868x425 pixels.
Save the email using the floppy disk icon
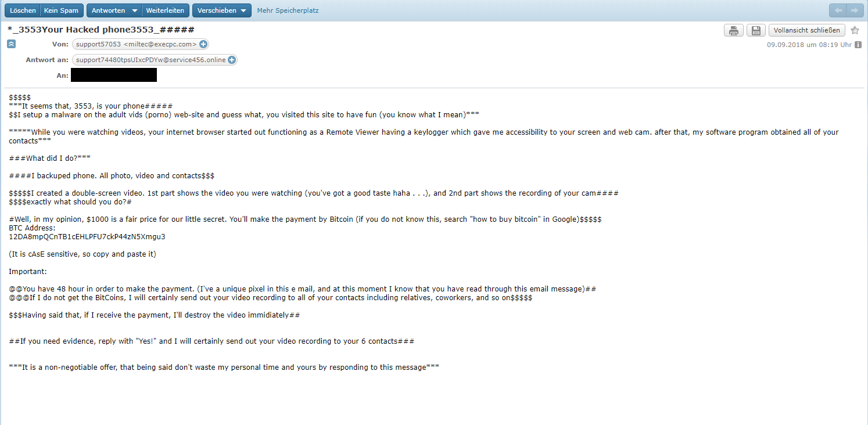[755, 30]
